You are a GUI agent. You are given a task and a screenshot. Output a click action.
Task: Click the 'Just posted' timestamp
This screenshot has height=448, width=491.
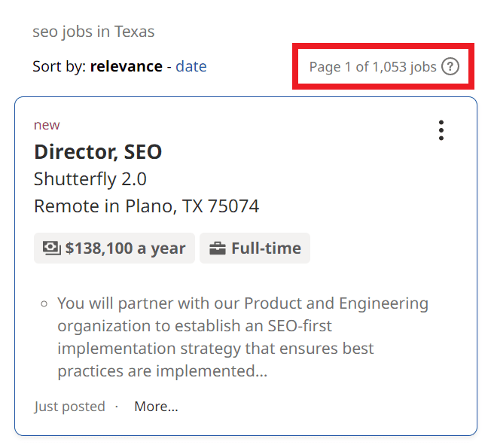click(69, 407)
